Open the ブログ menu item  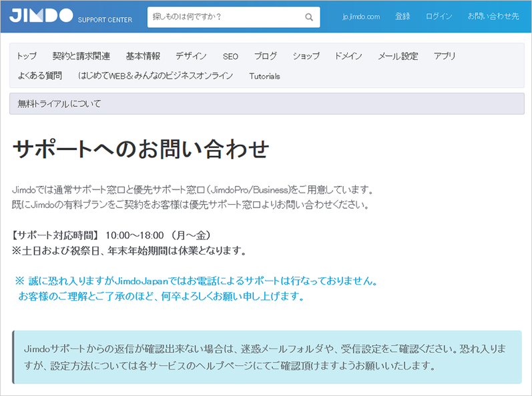(266, 56)
